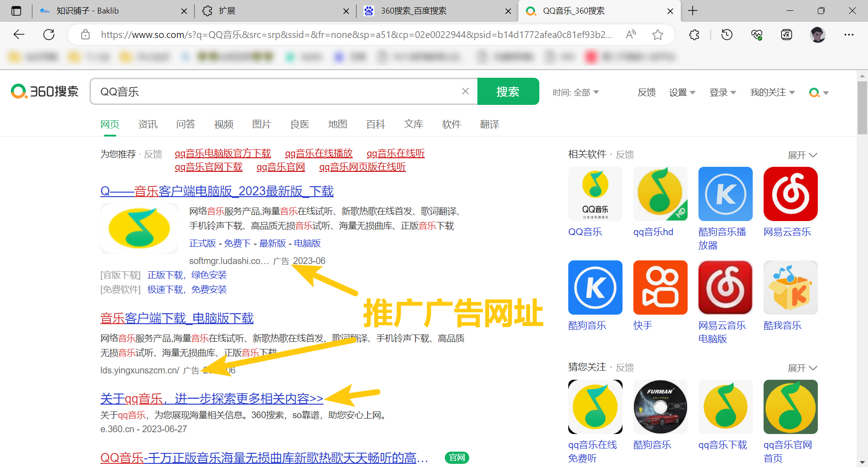This screenshot has width=868, height=467.
Task: Open 酷狗音乐播放器 app icon
Action: [726, 194]
